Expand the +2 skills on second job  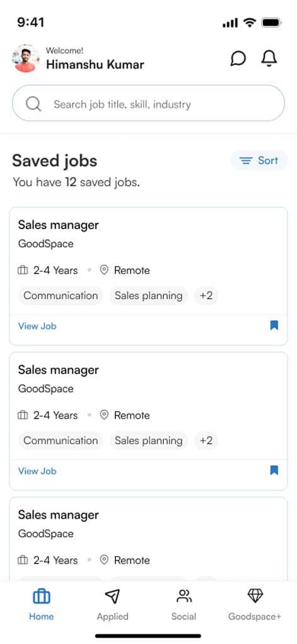point(206,441)
